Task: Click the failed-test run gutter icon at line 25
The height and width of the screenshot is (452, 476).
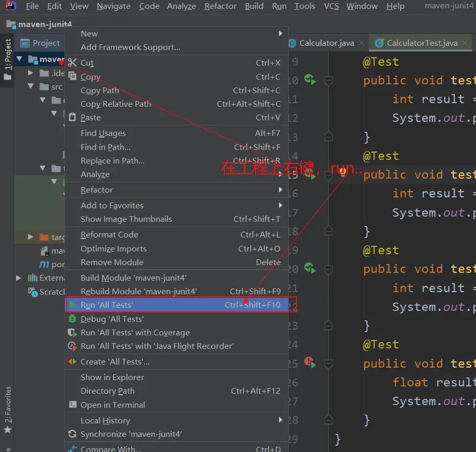Action: click(x=310, y=362)
